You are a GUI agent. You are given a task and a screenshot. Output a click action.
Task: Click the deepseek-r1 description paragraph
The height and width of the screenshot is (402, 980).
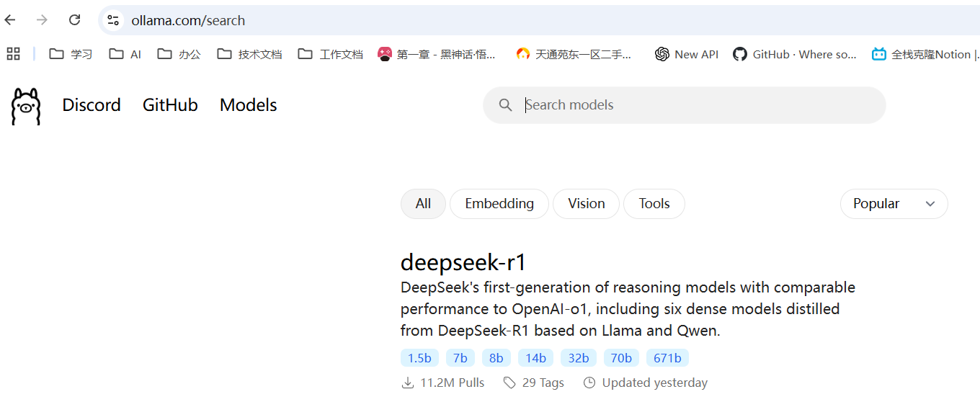pyautogui.click(x=628, y=309)
